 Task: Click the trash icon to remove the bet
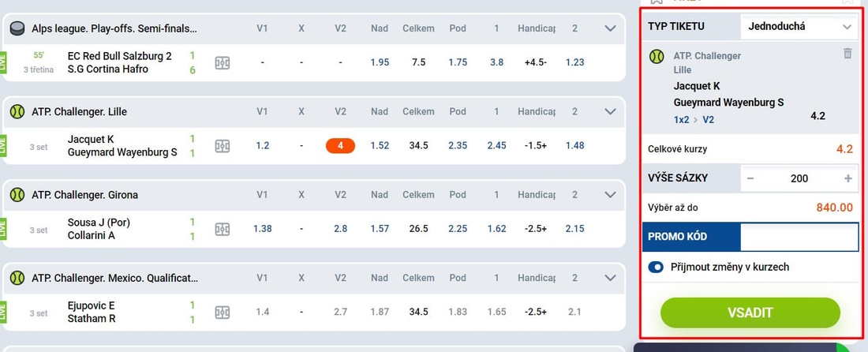[847, 54]
